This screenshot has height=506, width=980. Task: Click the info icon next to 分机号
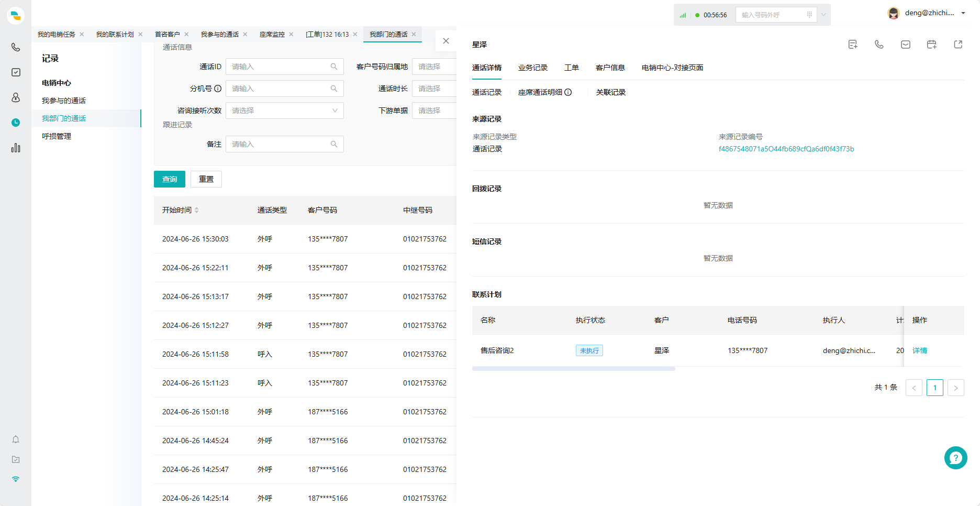pyautogui.click(x=218, y=89)
